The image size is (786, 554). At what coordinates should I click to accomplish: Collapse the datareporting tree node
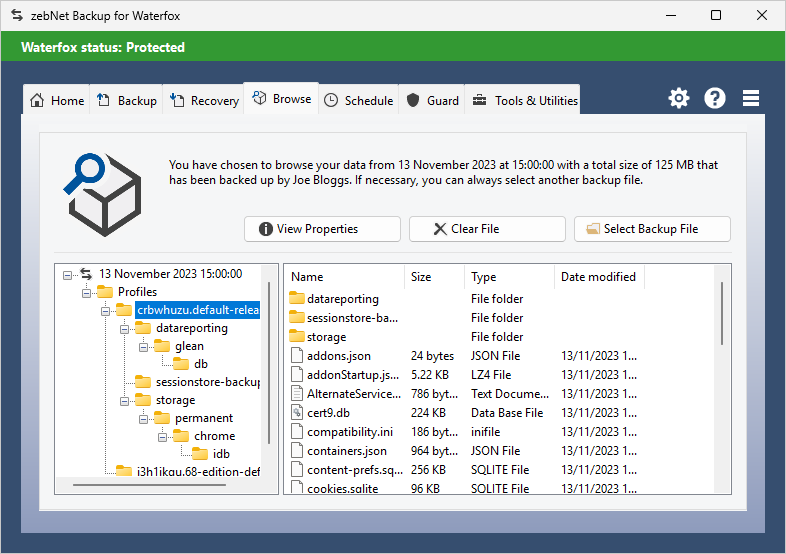124,328
